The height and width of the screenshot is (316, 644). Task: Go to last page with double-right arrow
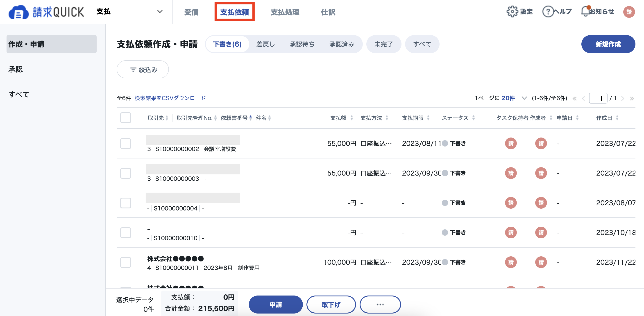click(632, 98)
